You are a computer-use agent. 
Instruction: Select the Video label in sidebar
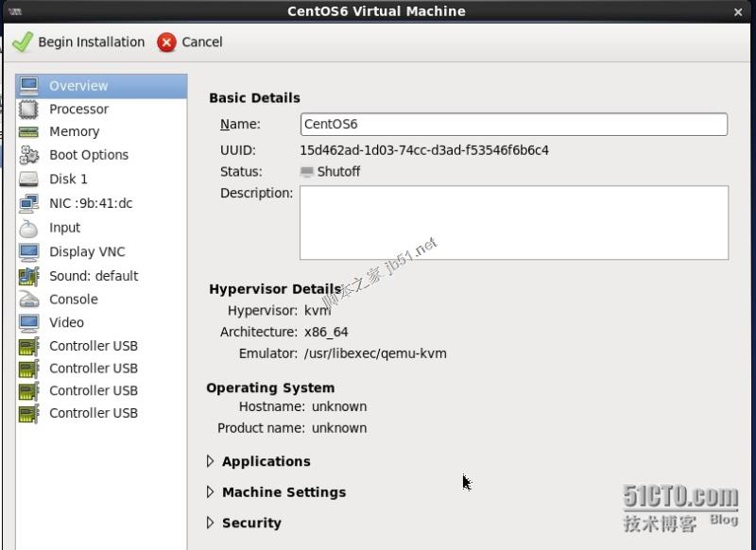click(66, 323)
